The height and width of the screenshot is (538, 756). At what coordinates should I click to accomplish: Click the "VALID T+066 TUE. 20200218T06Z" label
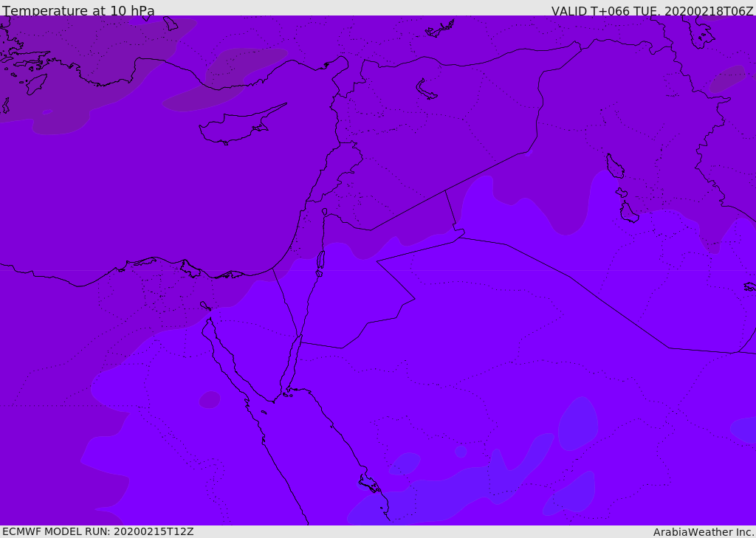click(x=653, y=10)
